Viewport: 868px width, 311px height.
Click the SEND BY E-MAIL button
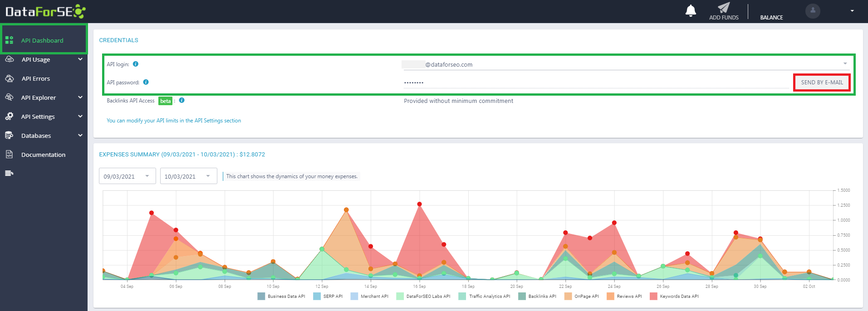click(x=822, y=83)
